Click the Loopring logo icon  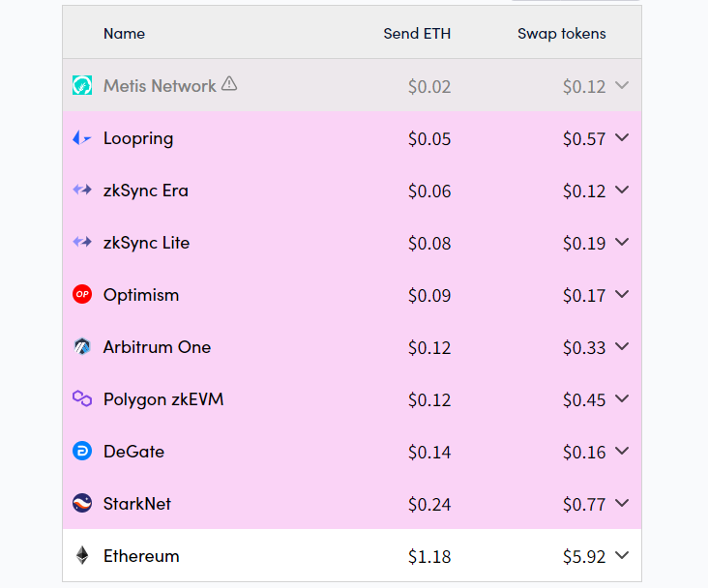82,137
